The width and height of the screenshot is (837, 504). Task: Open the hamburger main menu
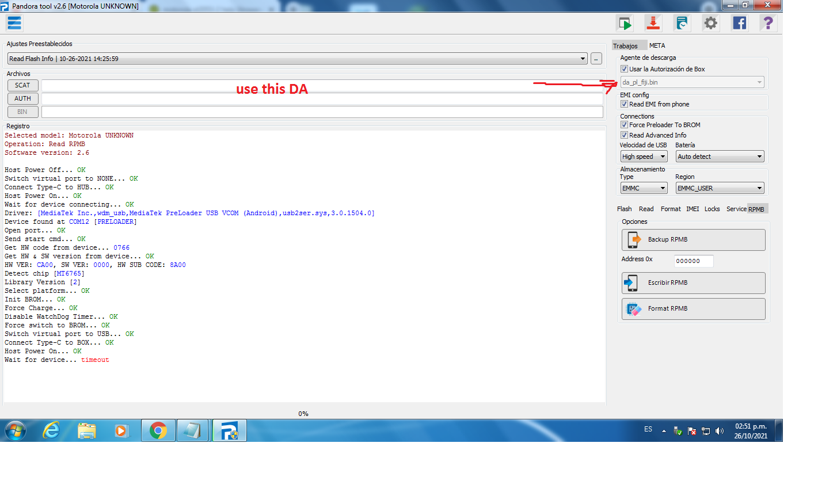click(14, 23)
